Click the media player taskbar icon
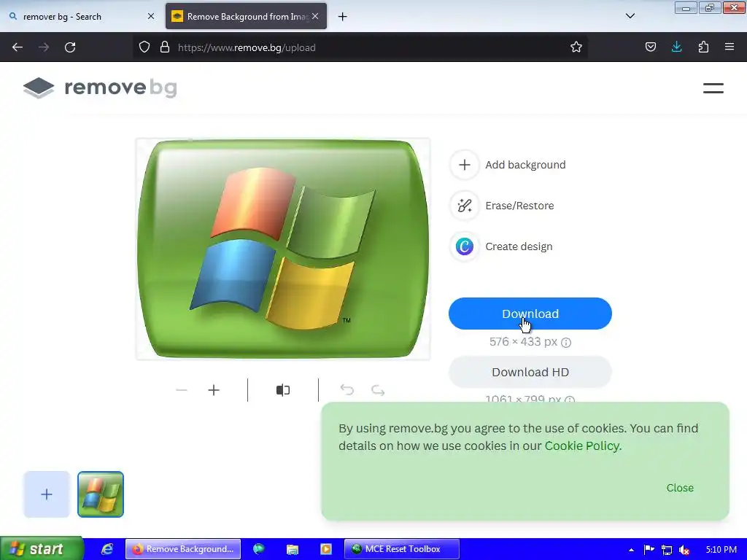 tap(326, 549)
